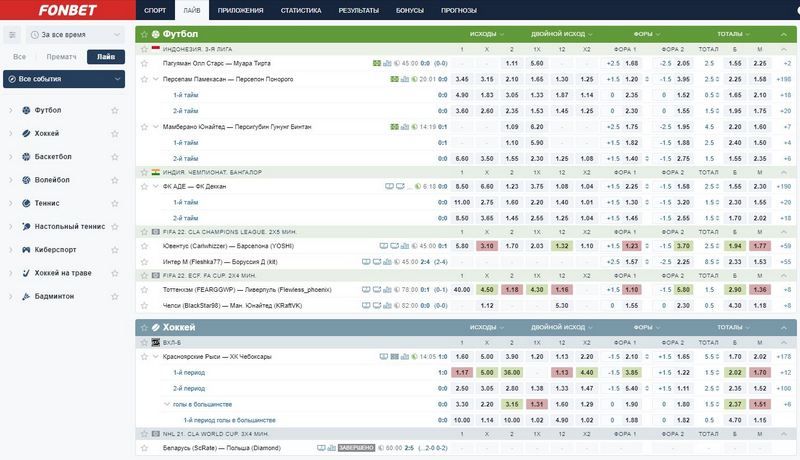Screen dimensions: 800x460
Task: Click the ВХЛ-Б league icon
Action: click(156, 343)
